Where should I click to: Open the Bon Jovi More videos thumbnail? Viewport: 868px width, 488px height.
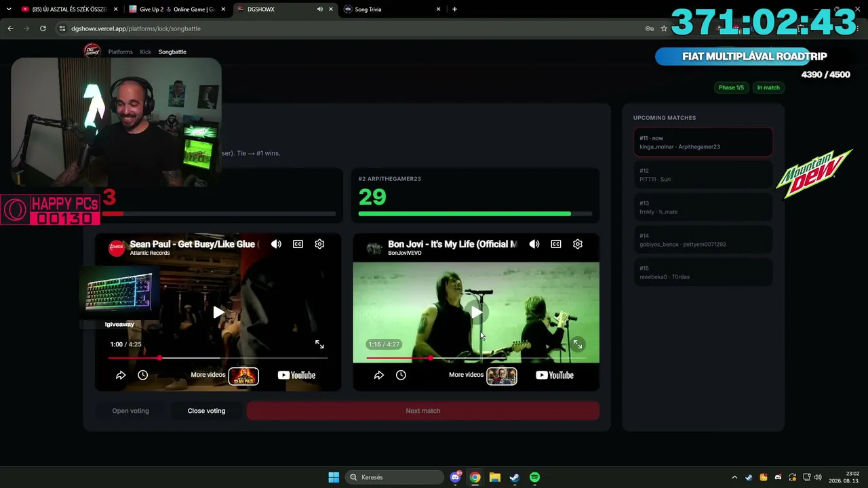click(502, 375)
